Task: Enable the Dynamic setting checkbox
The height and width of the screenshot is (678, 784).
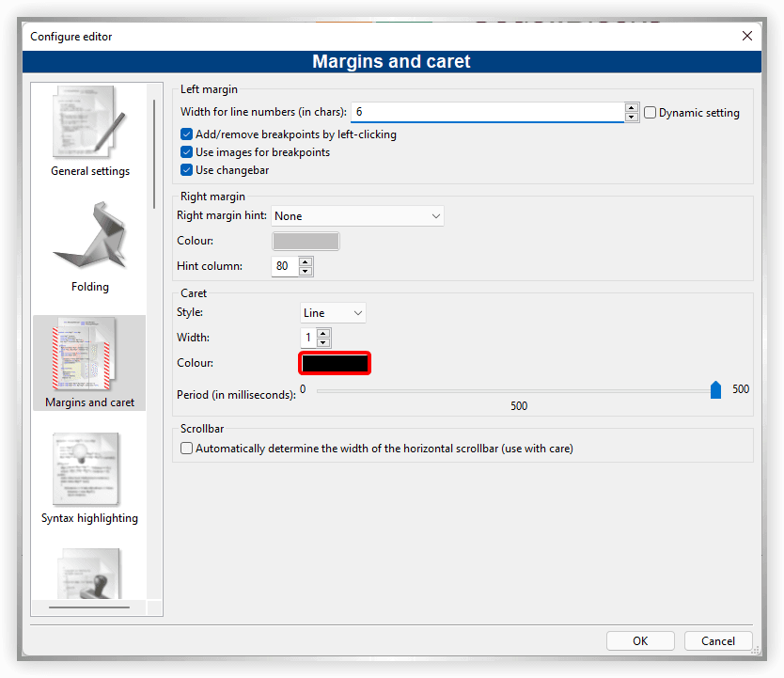Action: pyautogui.click(x=650, y=112)
